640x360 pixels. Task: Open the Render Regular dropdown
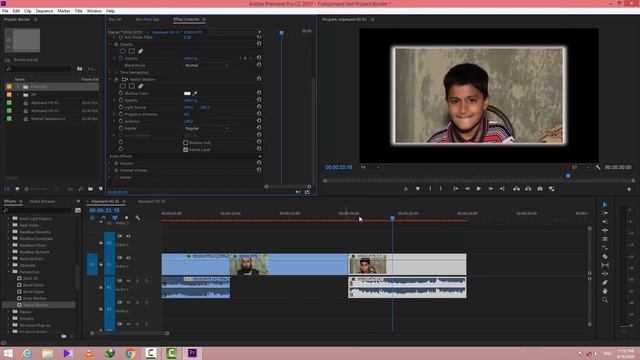[206, 128]
